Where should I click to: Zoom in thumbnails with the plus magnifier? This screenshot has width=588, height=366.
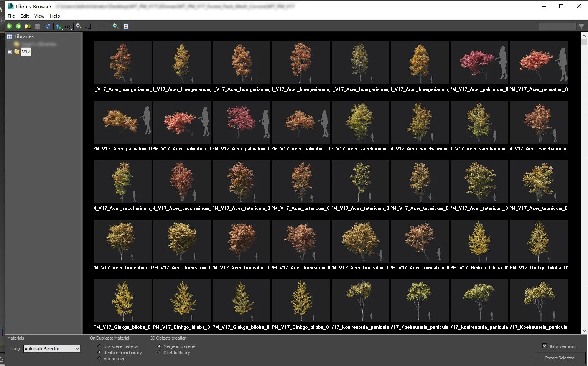(x=115, y=26)
